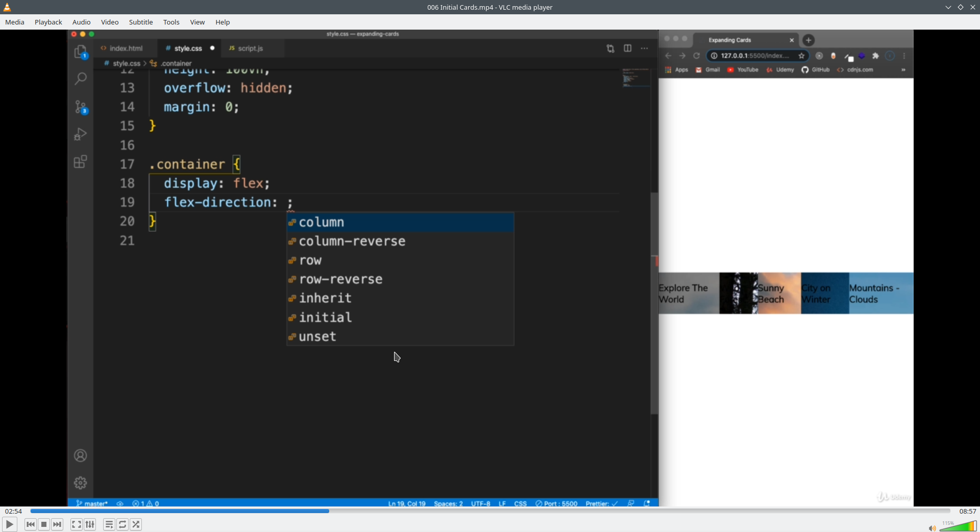This screenshot has height=532, width=980.
Task: Click the master branch status item
Action: coord(92,503)
